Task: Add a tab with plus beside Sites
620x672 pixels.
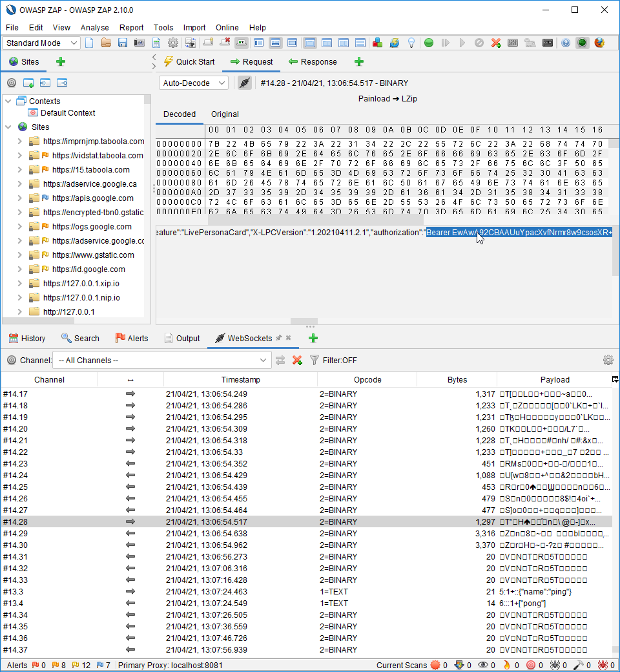Action: click(x=61, y=62)
